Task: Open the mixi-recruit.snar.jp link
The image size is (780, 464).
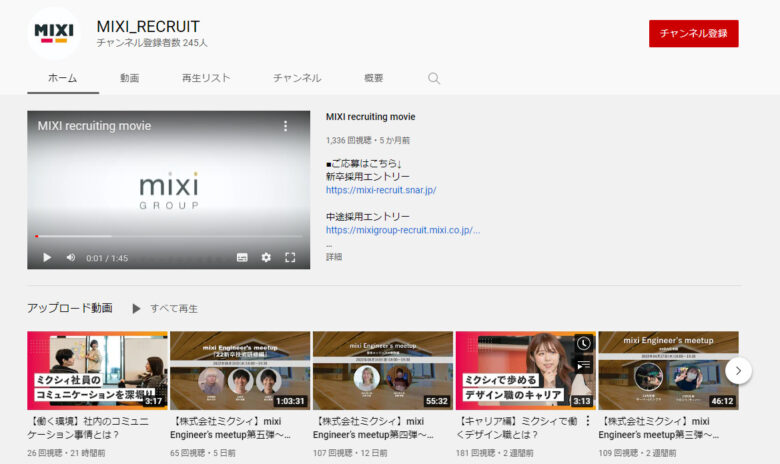Action: (381, 190)
